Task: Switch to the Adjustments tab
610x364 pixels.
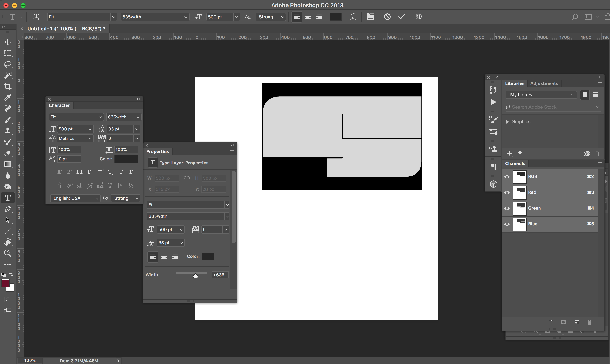Action: pyautogui.click(x=544, y=83)
